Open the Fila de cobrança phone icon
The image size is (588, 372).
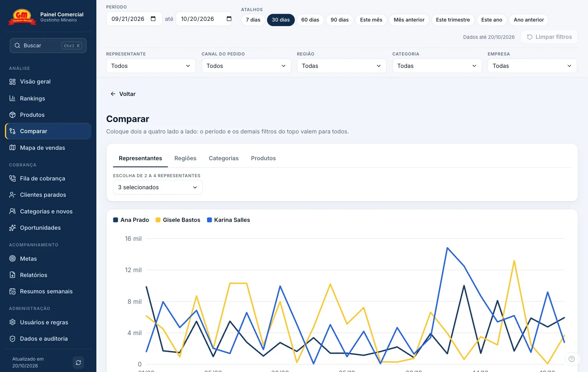(x=12, y=178)
